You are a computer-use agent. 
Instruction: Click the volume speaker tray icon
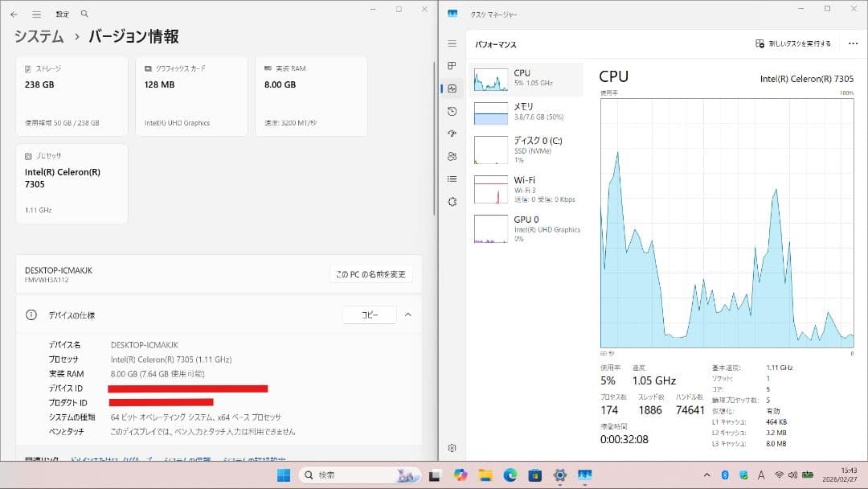(792, 475)
